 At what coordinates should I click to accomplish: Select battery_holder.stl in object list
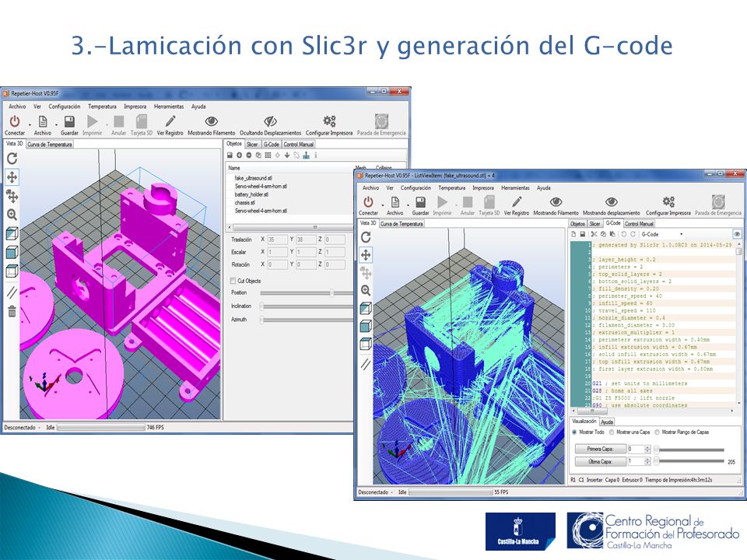(x=251, y=194)
